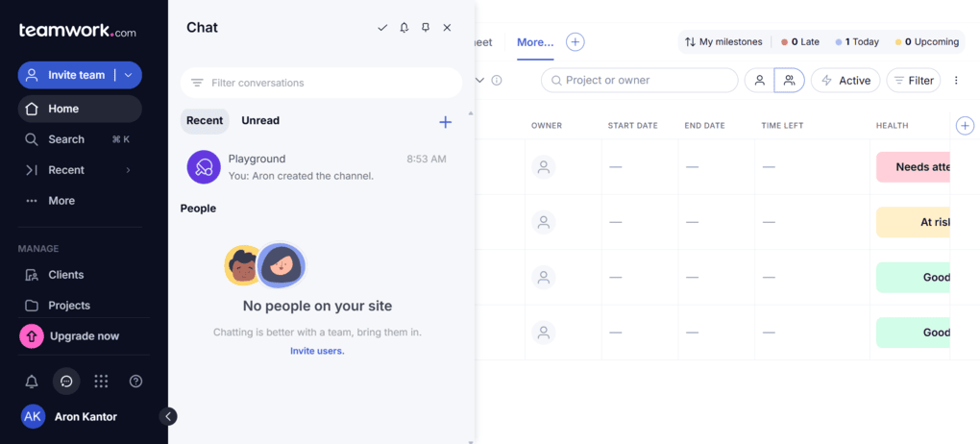Image resolution: width=980 pixels, height=444 pixels.
Task: Click the Invite users link
Action: pos(317,351)
